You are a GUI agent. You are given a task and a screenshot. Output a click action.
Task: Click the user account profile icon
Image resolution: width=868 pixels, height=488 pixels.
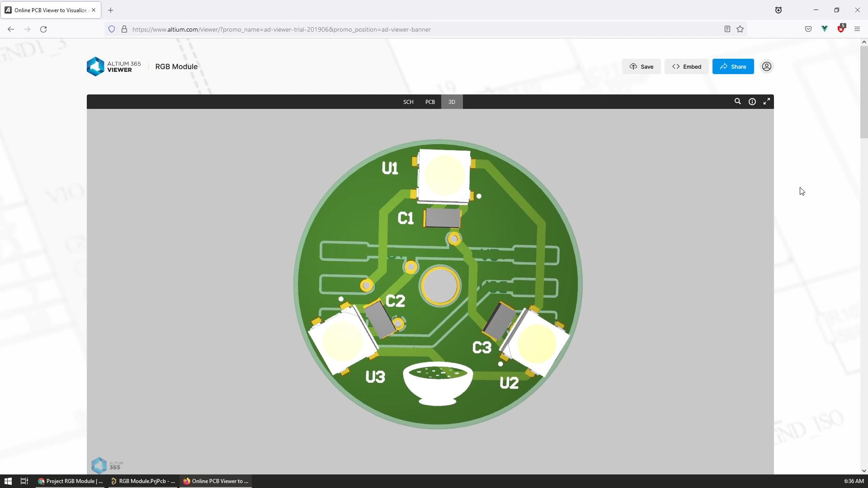point(767,66)
